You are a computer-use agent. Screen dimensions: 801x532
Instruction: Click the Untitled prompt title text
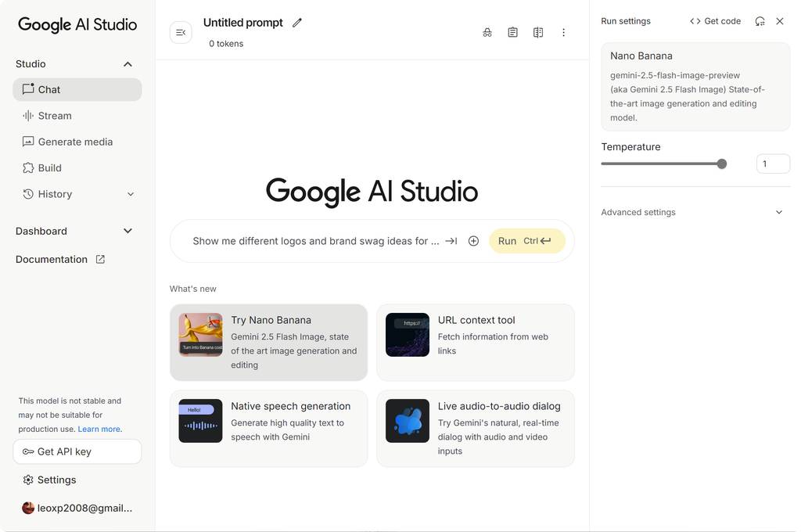tap(243, 23)
